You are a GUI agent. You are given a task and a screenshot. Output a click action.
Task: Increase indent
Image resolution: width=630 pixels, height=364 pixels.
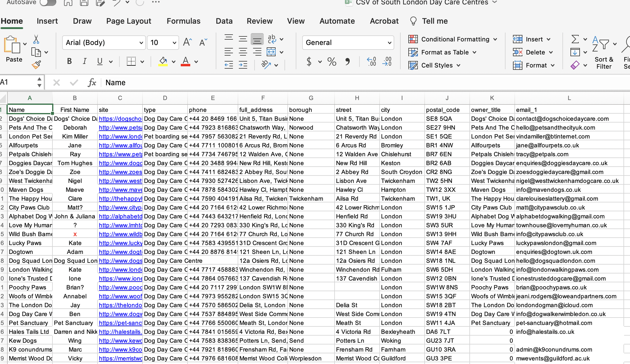[x=243, y=65]
